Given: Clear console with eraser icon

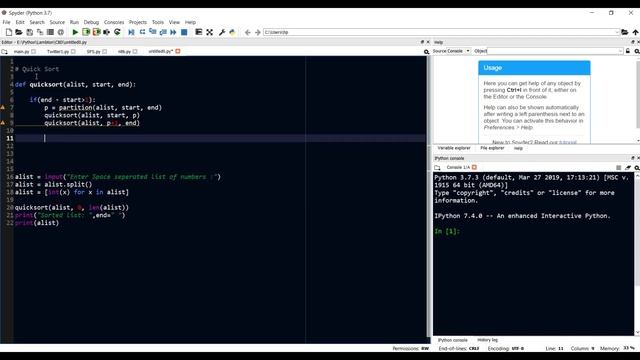Looking at the screenshot, I should coord(628,167).
